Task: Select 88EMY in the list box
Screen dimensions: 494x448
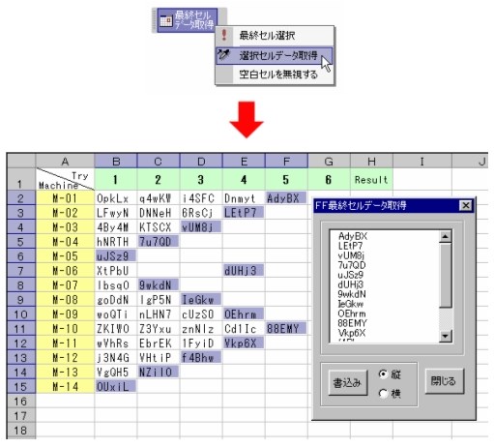Action: pos(352,323)
